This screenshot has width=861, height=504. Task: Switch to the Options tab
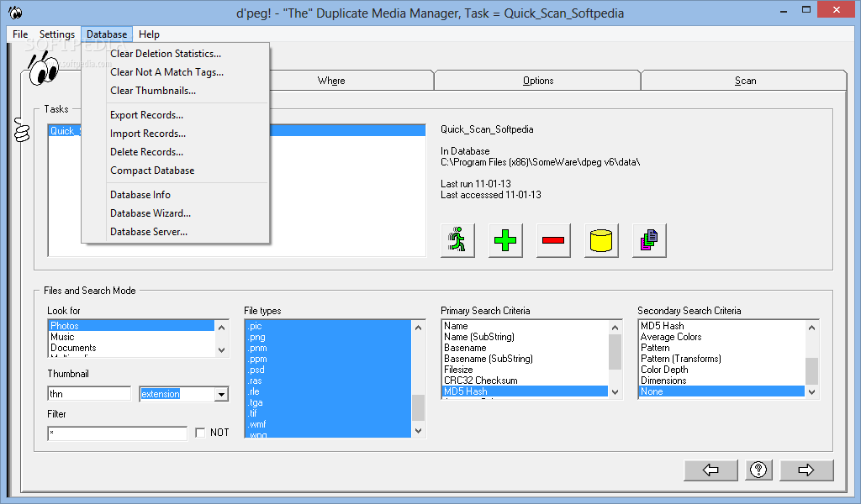point(537,81)
